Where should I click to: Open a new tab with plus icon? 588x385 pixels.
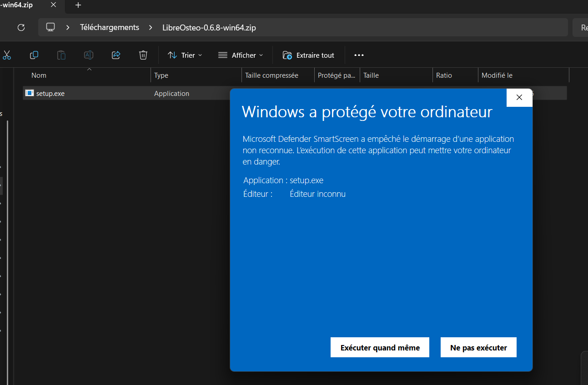coord(78,5)
